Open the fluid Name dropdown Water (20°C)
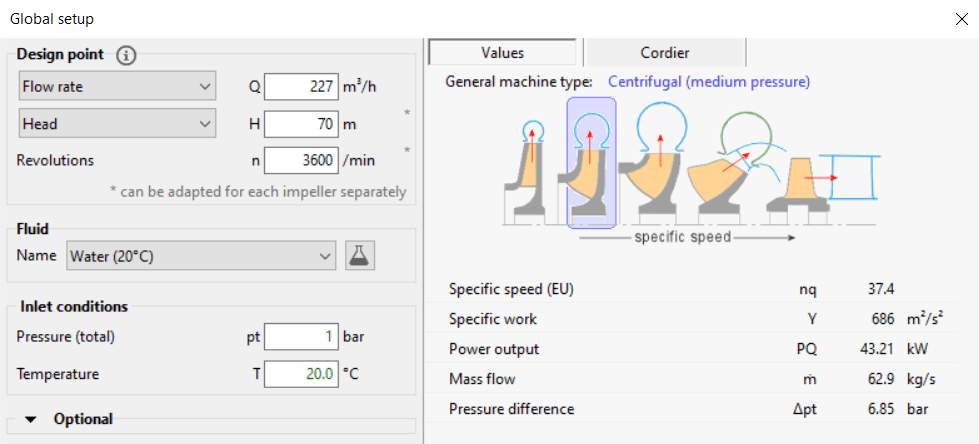979x444 pixels. tap(200, 256)
